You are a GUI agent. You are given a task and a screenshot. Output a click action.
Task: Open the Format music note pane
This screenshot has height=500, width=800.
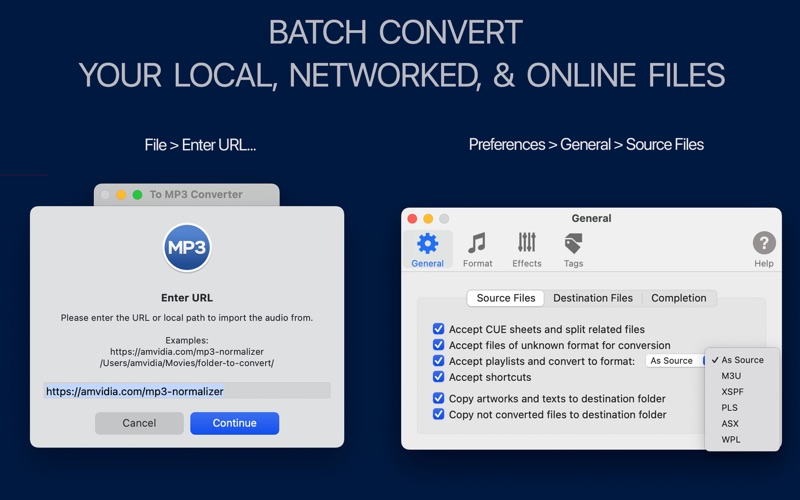tap(478, 249)
